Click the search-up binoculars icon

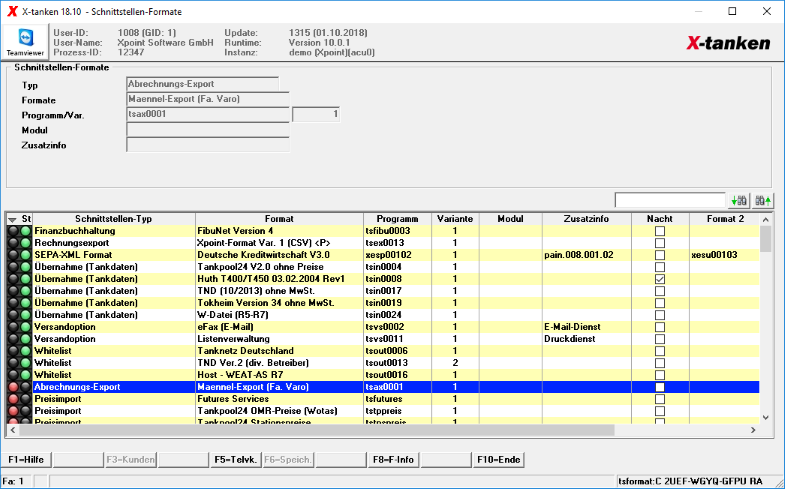pos(763,201)
